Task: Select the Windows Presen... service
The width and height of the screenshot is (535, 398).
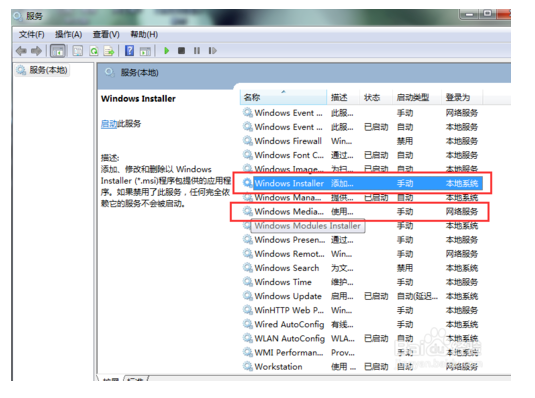Action: pyautogui.click(x=361, y=240)
